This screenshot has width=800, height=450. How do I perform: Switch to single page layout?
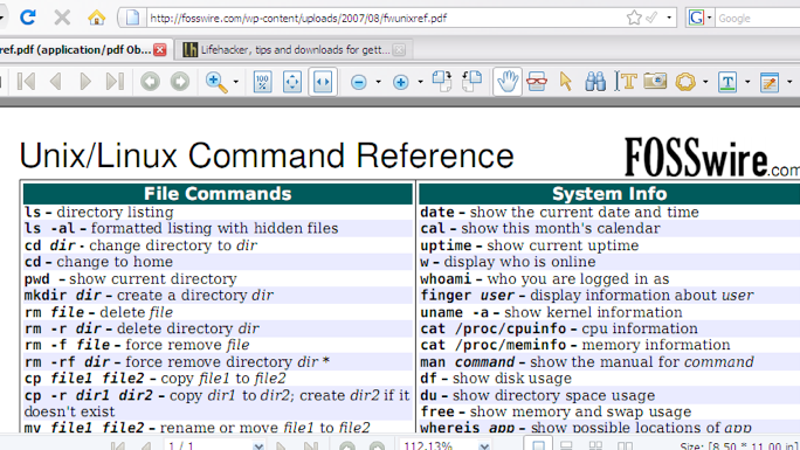coord(538,445)
